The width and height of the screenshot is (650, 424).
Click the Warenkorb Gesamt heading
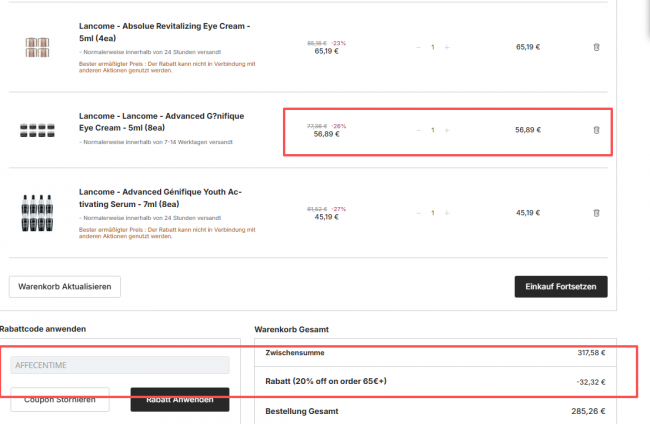pos(291,330)
